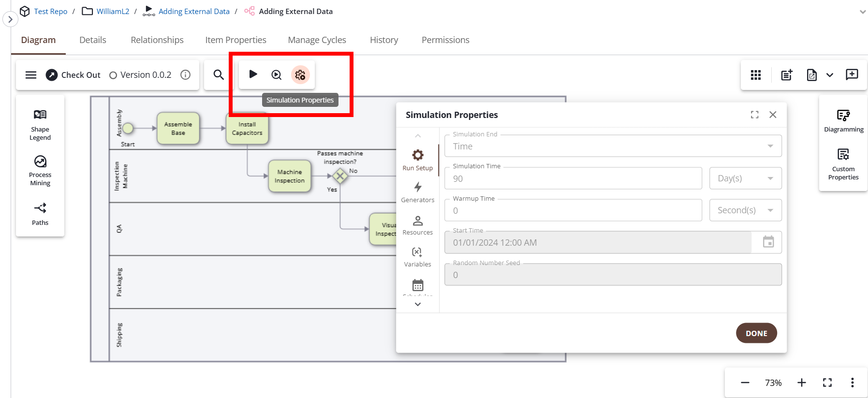Open Custom Properties panel

tap(843, 164)
